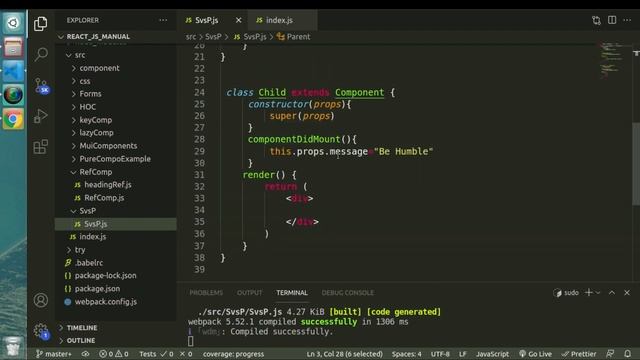Open the Search view in activity bar
The width and height of the screenshot is (640, 360).
click(41, 54)
